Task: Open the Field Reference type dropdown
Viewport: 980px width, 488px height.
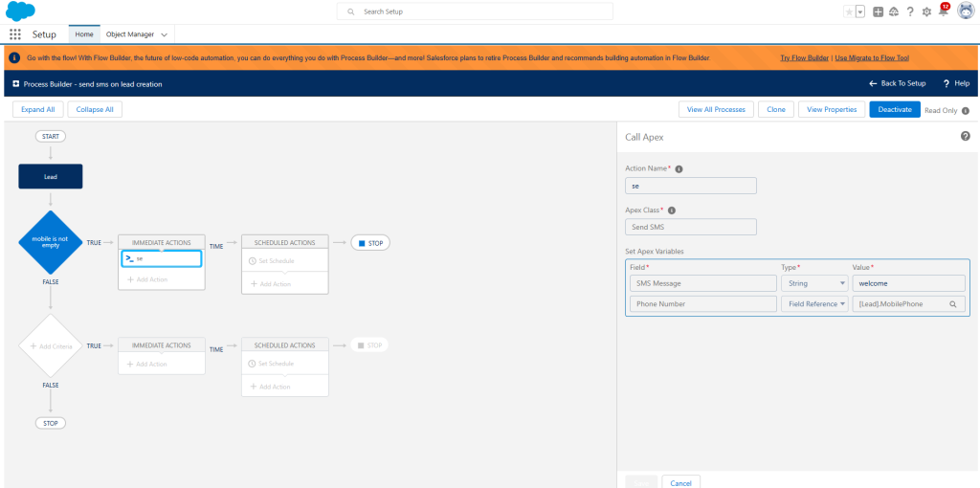Action: pos(814,304)
